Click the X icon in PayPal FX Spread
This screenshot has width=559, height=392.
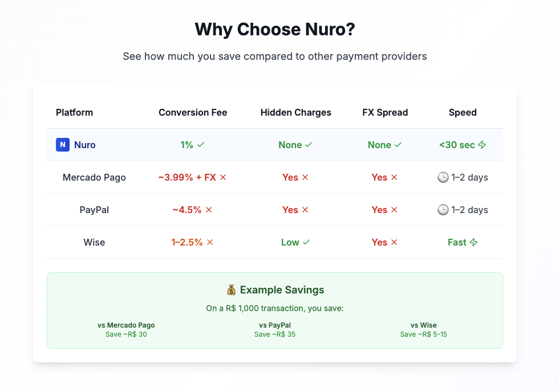pos(394,209)
